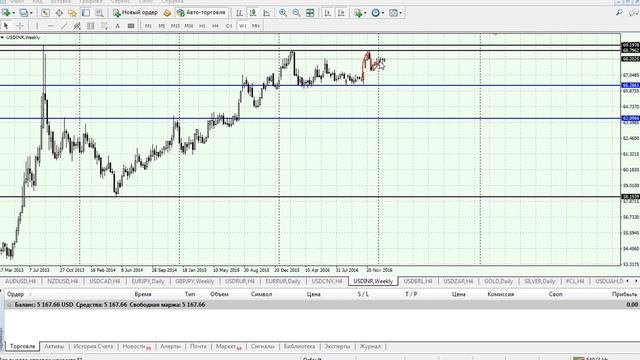Viewport: 640px width, 360px height.
Task: Expand the USDINR,Weekly chart title arrow
Action: coord(2,38)
